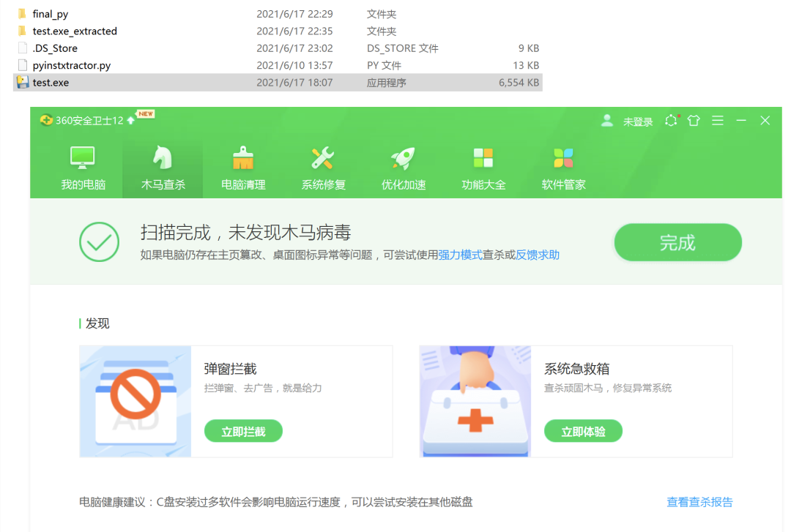The width and height of the screenshot is (791, 532).
Task: Click the test.exe_extracted folder icon
Action: click(22, 31)
